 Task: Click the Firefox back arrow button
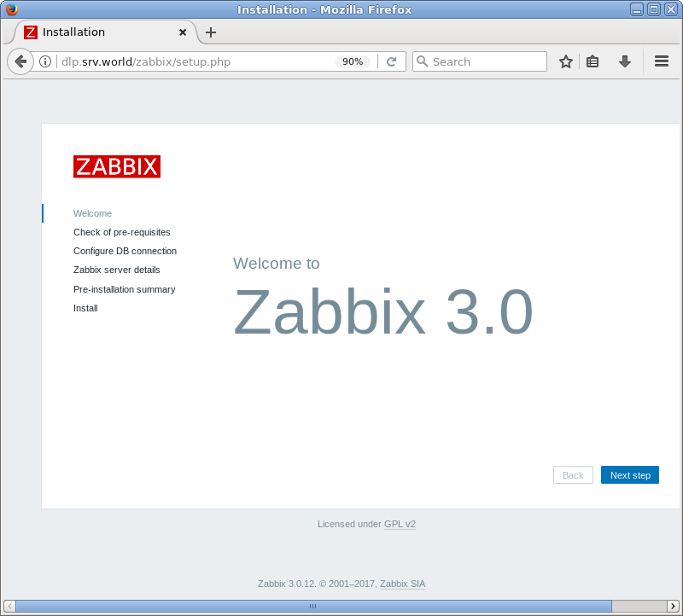pyautogui.click(x=20, y=61)
